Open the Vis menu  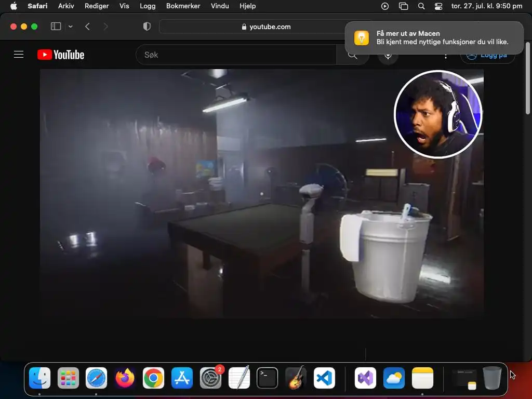[124, 6]
